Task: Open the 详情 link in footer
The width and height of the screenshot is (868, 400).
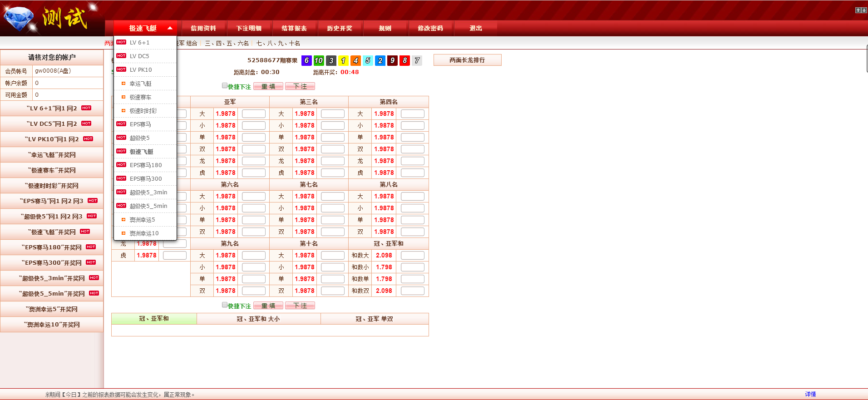Action: [810, 394]
